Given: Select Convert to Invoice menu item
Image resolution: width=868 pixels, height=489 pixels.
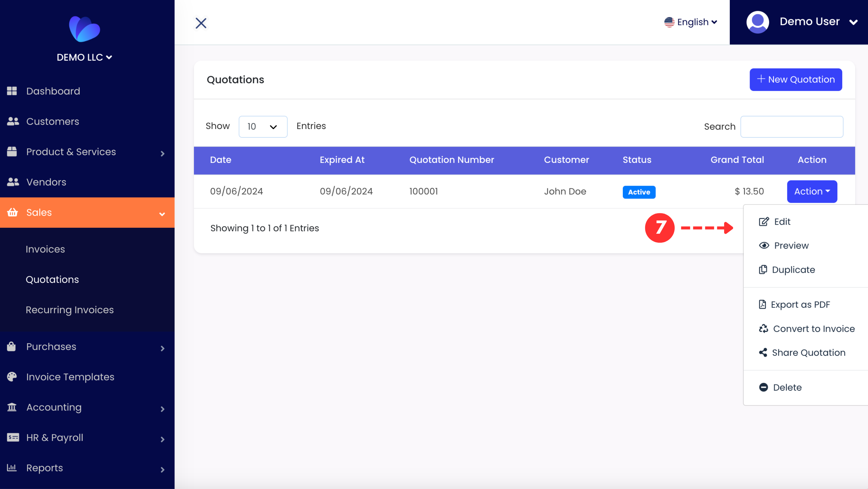Looking at the screenshot, I should [x=805, y=329].
